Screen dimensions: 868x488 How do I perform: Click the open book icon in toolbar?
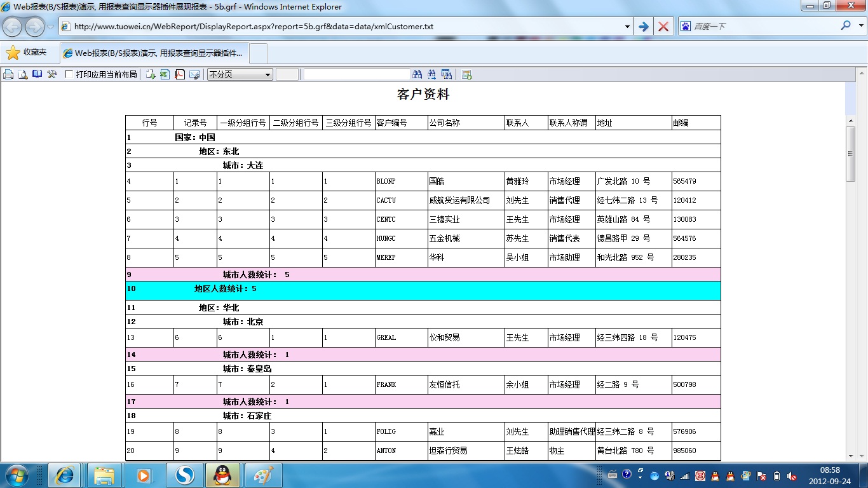coord(37,74)
